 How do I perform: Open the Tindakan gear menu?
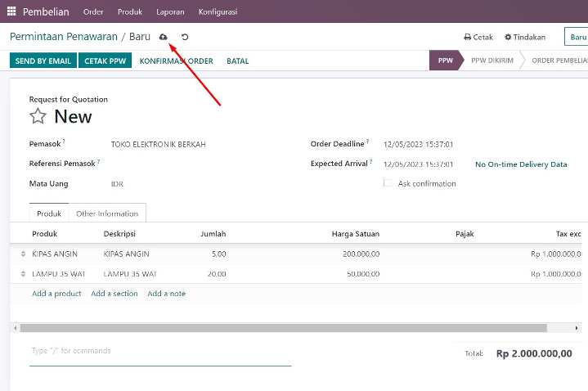pyautogui.click(x=525, y=37)
